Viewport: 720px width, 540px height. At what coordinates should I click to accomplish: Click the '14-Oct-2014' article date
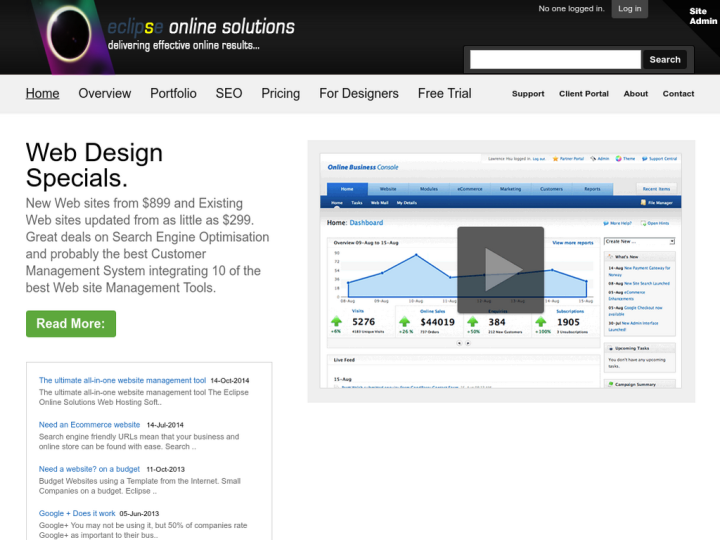point(230,381)
